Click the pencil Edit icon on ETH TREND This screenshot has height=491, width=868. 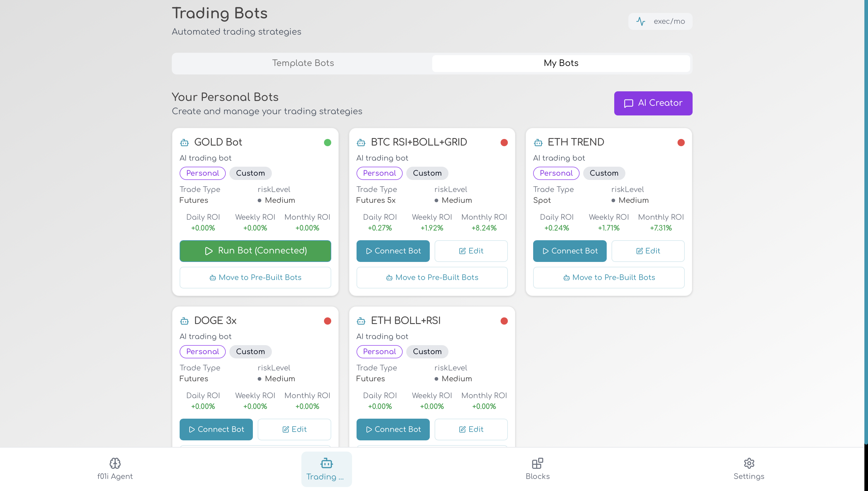639,250
